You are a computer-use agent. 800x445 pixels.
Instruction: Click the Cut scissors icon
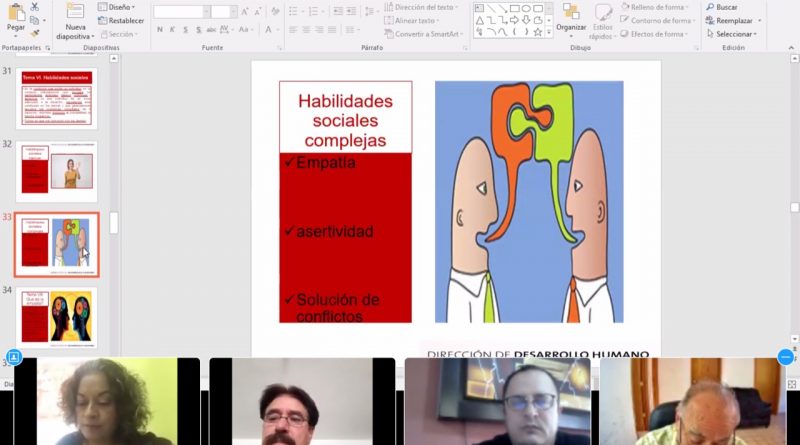tap(37, 6)
